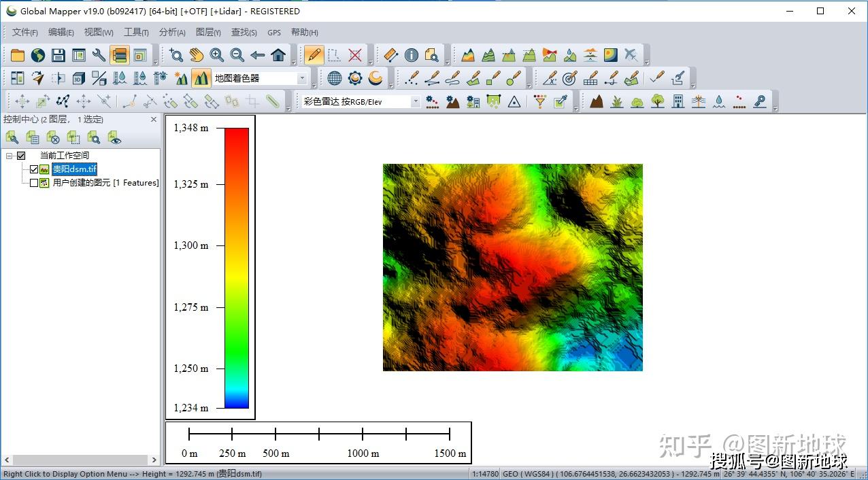Viewport: 868px width, 480px height.
Task: Open the 图层(Y) menu
Action: [x=208, y=32]
